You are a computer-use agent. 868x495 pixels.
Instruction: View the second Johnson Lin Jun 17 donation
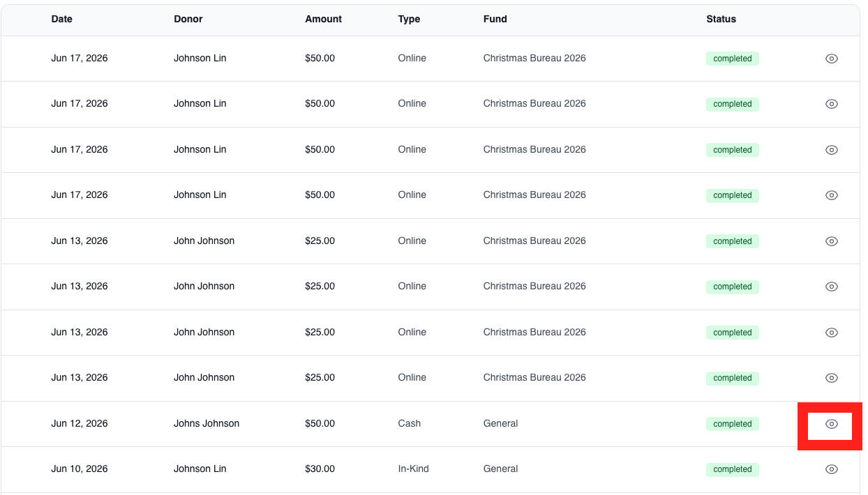pos(831,104)
